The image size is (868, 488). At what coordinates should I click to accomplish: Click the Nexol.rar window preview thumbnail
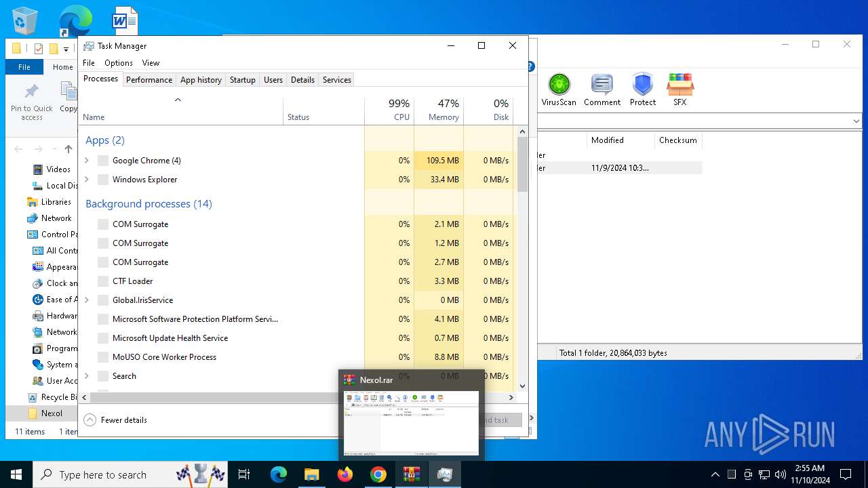pos(412,422)
